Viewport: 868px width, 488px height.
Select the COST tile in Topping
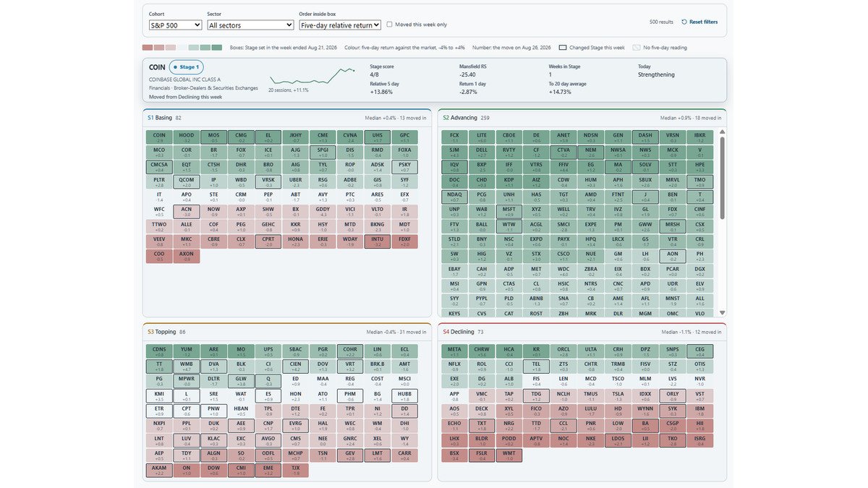(x=377, y=381)
